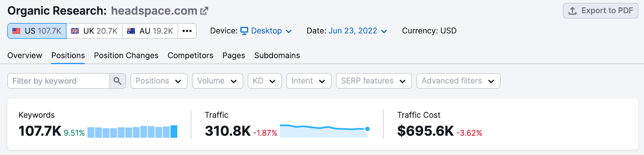Viewport: 644px width, 155px height.
Task: Go to the Subdomains tab
Action: click(277, 56)
